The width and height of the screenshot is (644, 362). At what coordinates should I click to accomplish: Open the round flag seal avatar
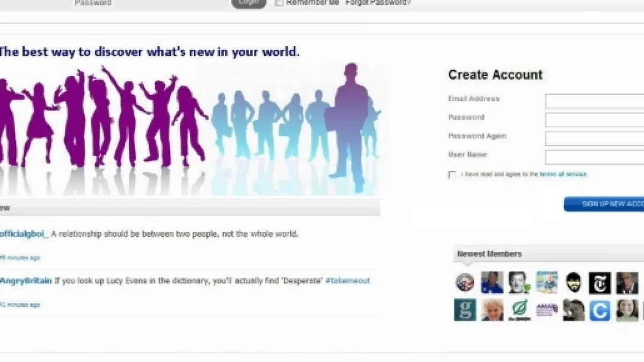point(465,283)
